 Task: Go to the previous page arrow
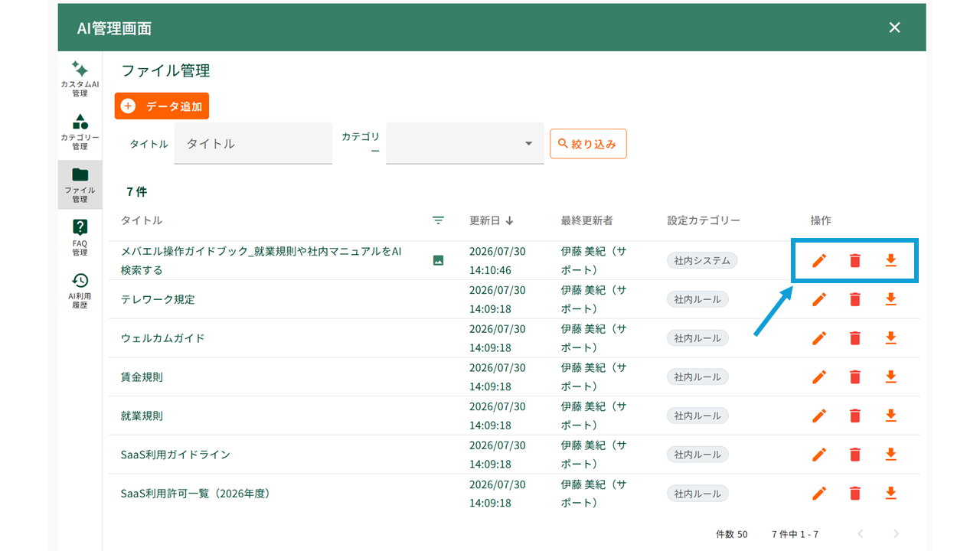click(x=861, y=534)
